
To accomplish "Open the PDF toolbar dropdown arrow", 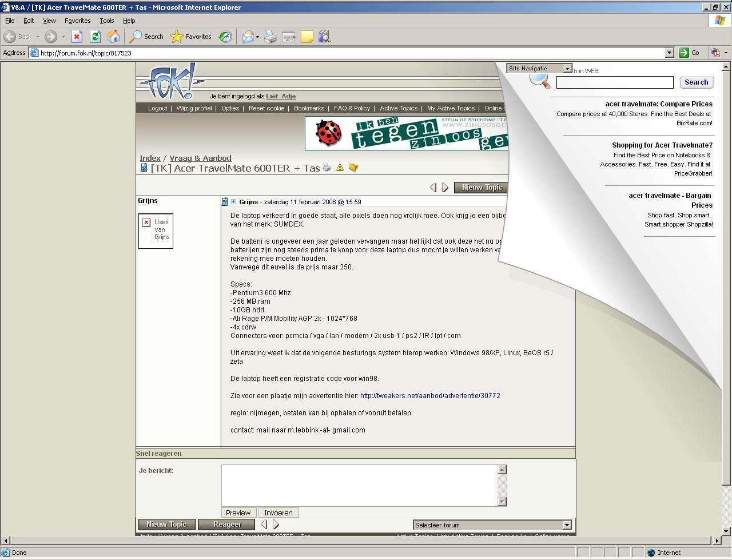I will point(726,53).
